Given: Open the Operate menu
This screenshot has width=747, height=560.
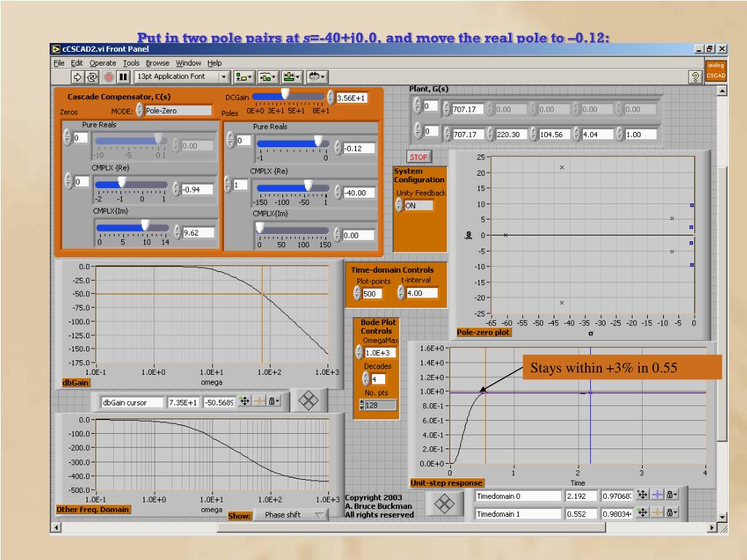Looking at the screenshot, I should [x=102, y=63].
